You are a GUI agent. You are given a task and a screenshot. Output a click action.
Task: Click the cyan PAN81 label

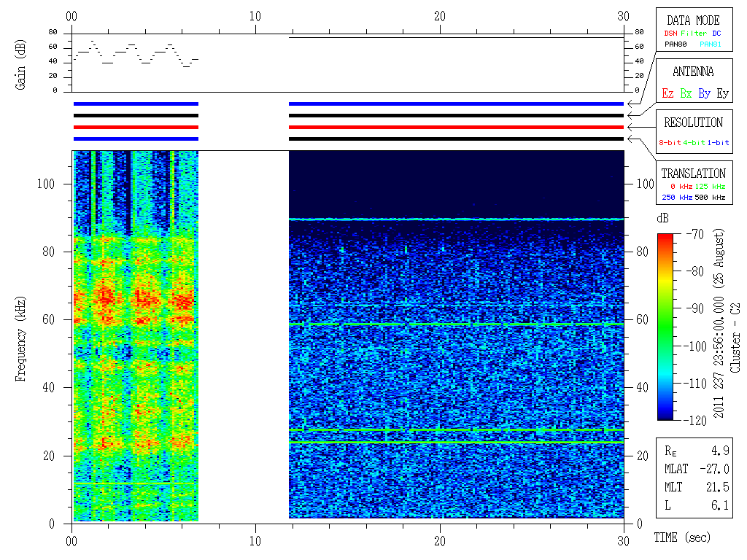point(711,44)
